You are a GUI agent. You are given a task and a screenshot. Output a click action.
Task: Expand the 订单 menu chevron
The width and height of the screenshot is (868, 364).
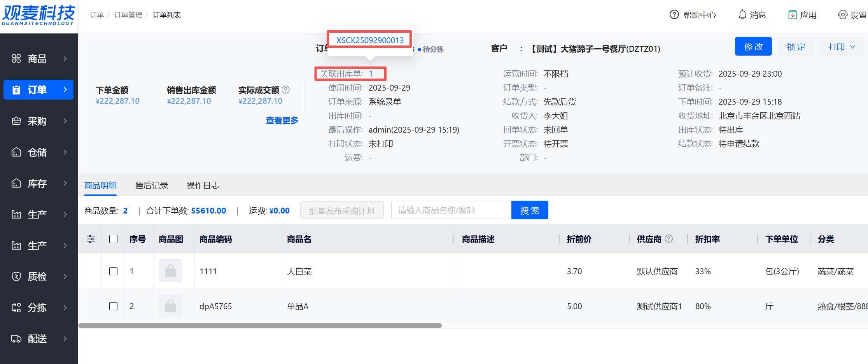pyautogui.click(x=65, y=90)
